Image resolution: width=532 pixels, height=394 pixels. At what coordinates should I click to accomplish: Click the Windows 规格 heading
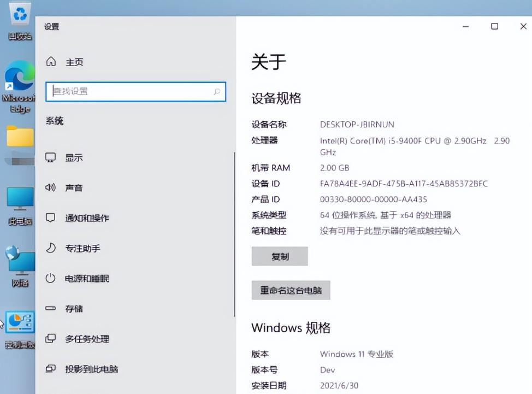pyautogui.click(x=291, y=327)
